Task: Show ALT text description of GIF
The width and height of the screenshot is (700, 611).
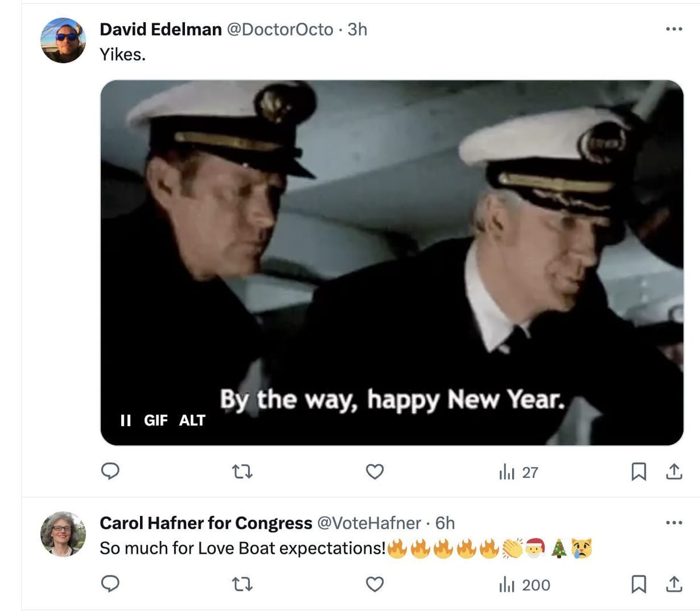Action: [x=192, y=420]
